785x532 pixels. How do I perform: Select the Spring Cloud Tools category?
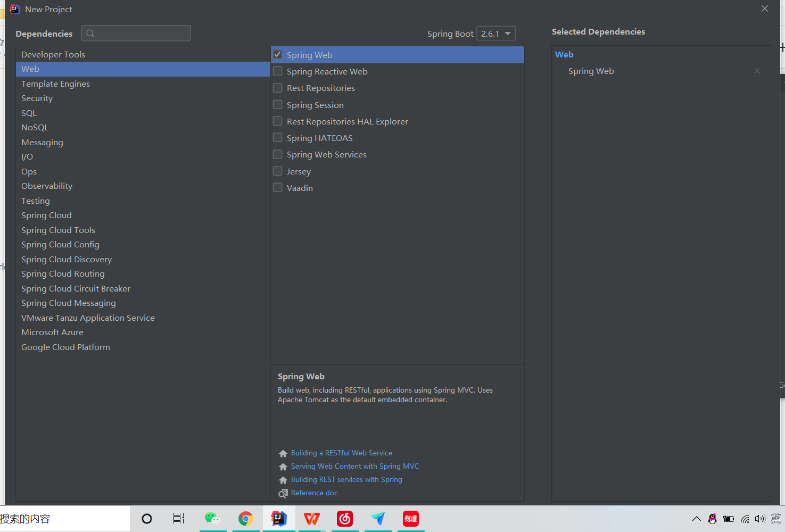[x=143, y=230]
